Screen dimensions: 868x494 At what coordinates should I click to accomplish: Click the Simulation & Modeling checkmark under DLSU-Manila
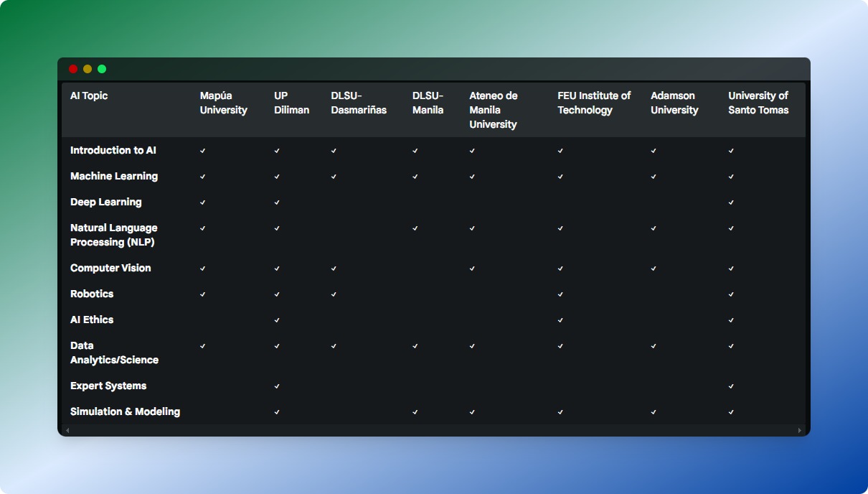pyautogui.click(x=415, y=412)
